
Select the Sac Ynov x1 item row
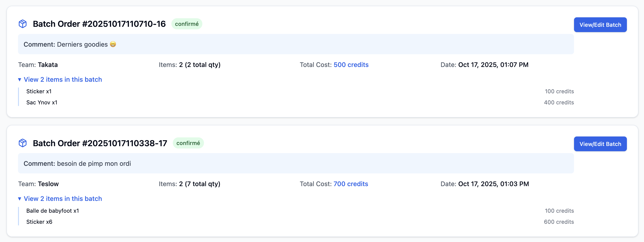[42, 103]
